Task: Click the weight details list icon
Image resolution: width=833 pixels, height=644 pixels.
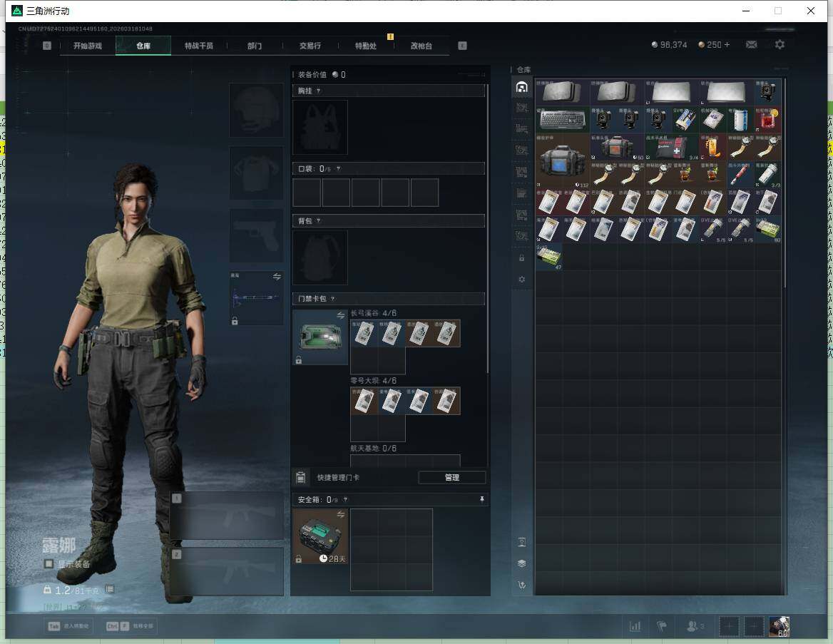Action: coord(109,589)
